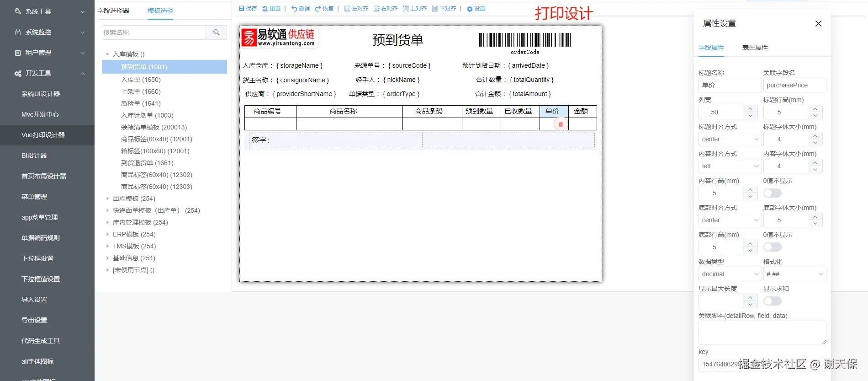This screenshot has height=381, width=868.
Task: Click the barcode orderCode element
Action: (x=525, y=43)
